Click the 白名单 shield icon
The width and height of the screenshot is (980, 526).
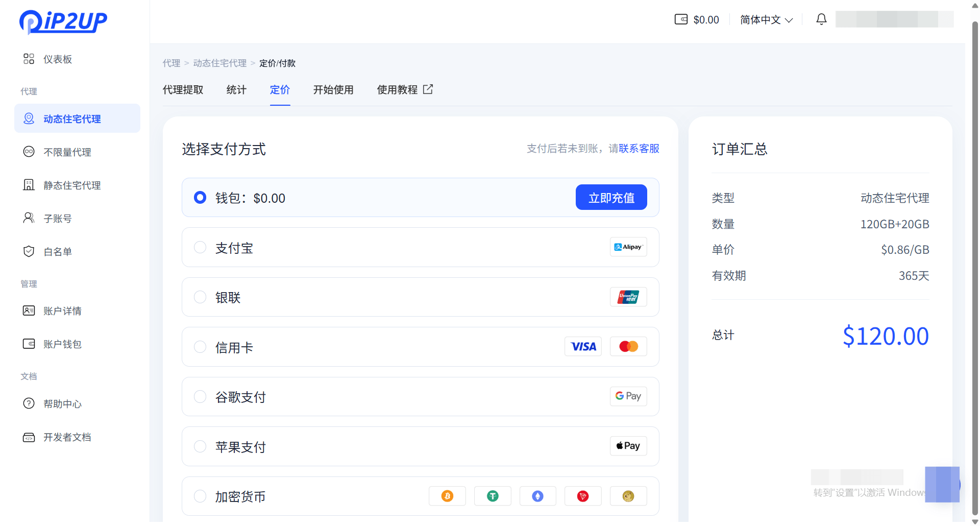pos(29,251)
